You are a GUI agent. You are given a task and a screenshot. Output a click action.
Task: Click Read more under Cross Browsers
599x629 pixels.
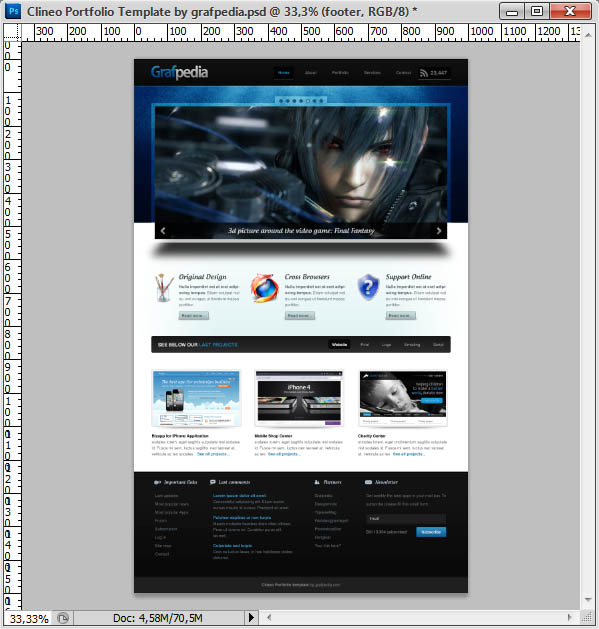(x=300, y=316)
